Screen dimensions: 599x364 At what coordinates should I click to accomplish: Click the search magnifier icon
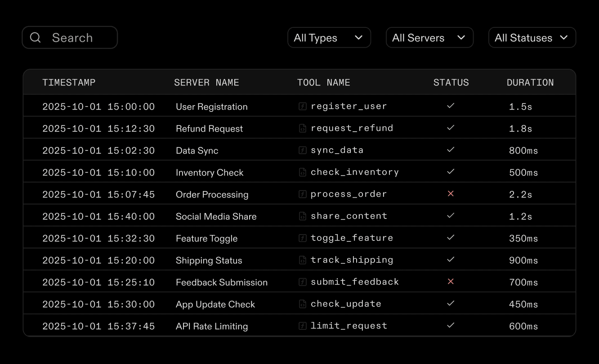(36, 37)
